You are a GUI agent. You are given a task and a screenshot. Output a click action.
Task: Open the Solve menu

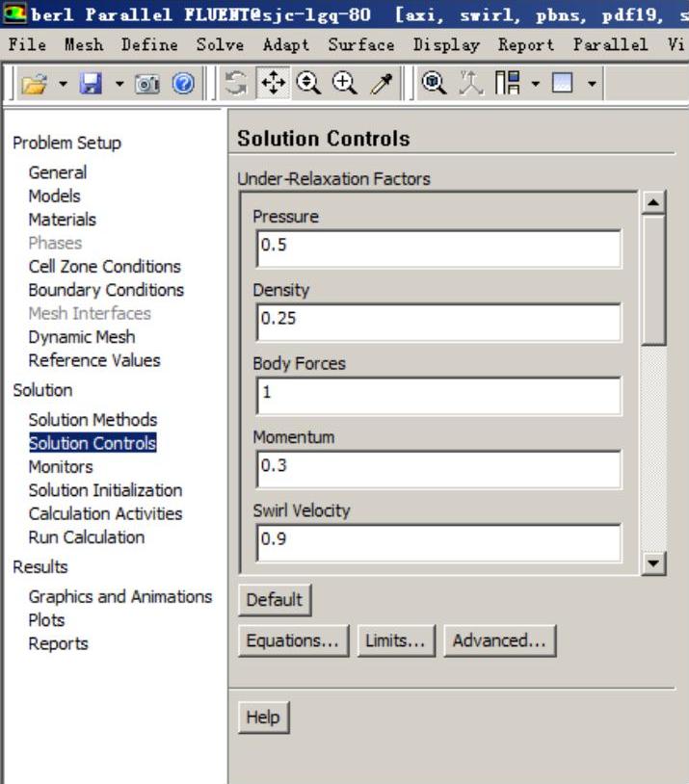(220, 45)
